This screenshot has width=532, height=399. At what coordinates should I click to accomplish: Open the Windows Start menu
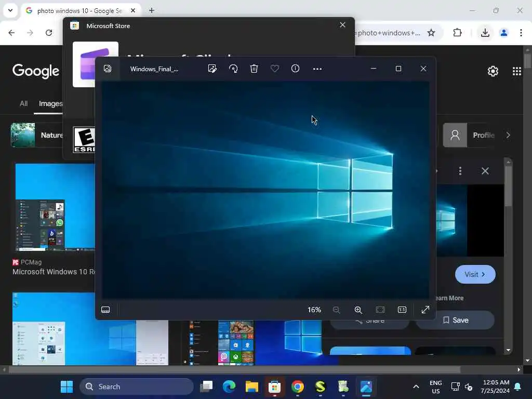point(66,387)
